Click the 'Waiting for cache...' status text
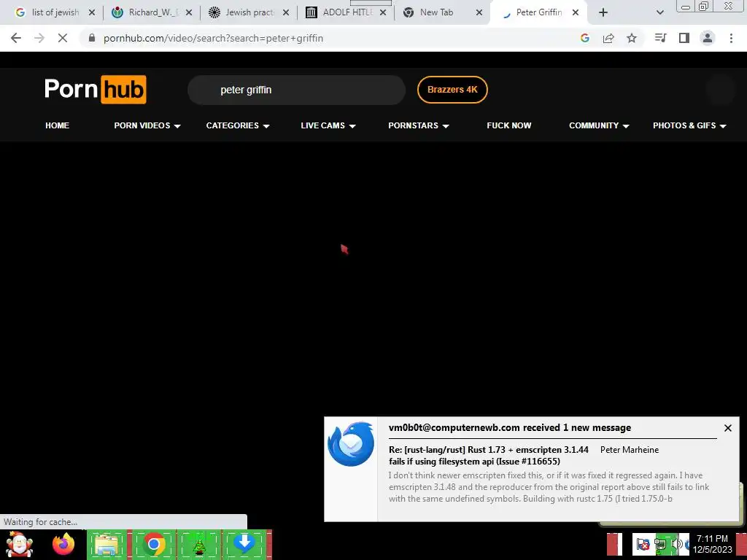Screen dimensions: 747x560 tap(41, 522)
